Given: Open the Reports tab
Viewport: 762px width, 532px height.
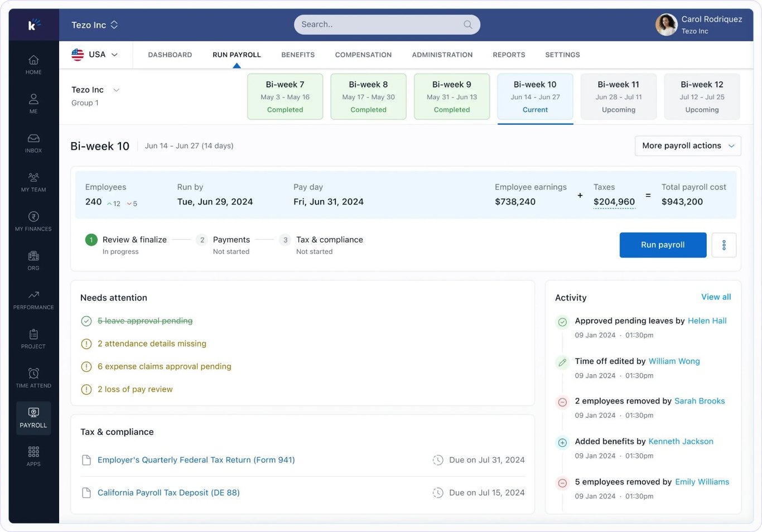Looking at the screenshot, I should 508,54.
